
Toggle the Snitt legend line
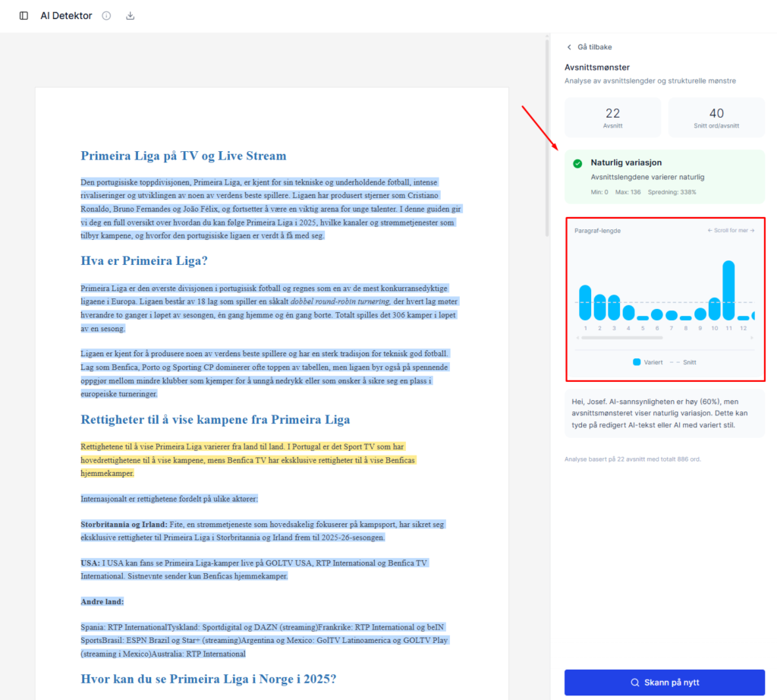(684, 362)
